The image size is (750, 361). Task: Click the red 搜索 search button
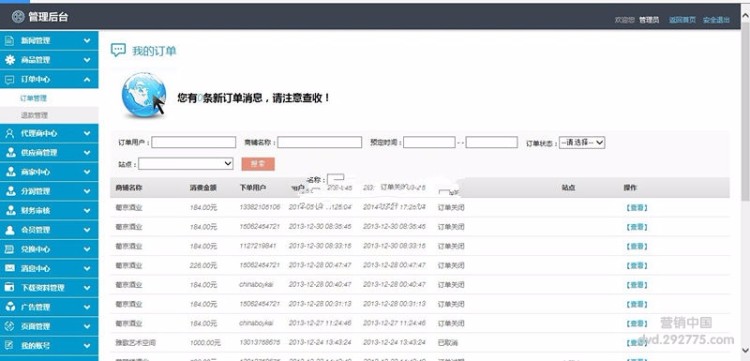(x=258, y=164)
